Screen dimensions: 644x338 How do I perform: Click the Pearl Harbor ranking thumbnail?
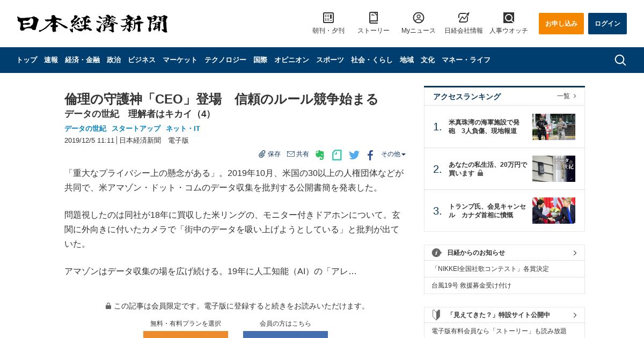click(x=554, y=127)
